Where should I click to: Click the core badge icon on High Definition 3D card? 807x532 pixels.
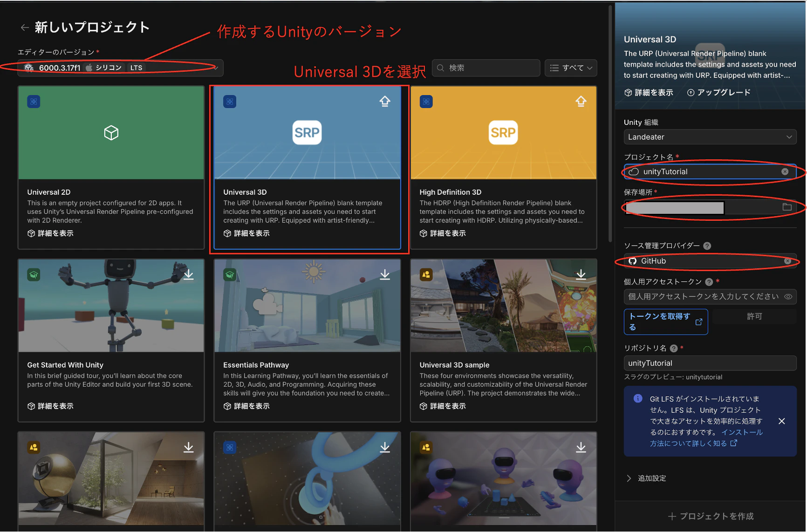(426, 102)
